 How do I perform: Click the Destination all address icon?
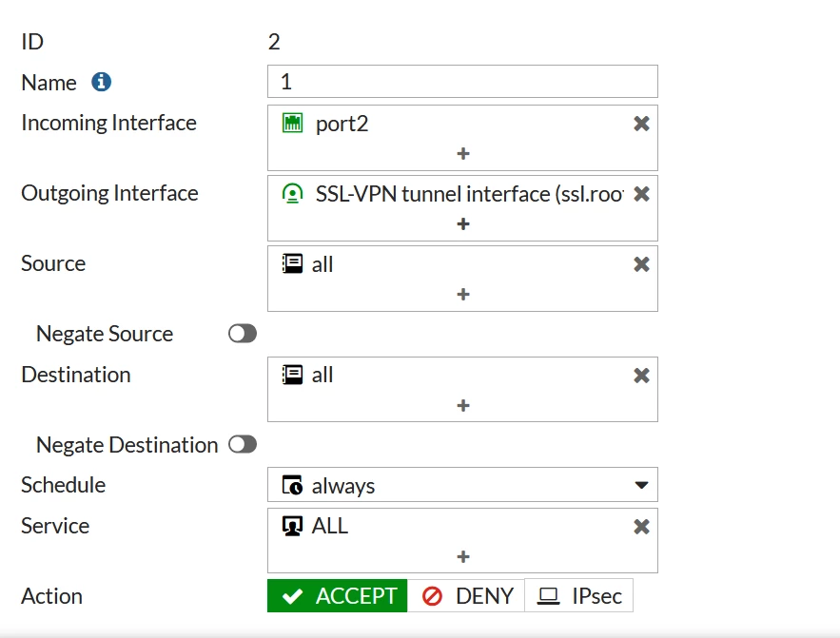coord(292,375)
